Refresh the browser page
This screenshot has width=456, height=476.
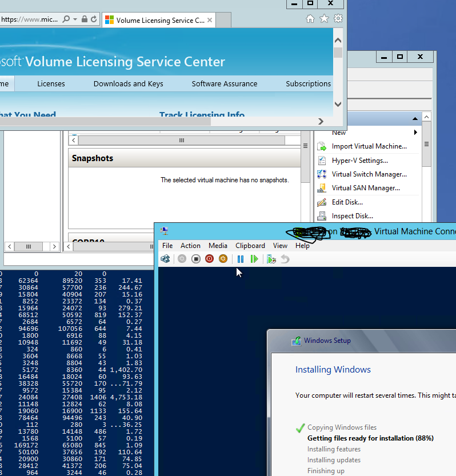[94, 19]
